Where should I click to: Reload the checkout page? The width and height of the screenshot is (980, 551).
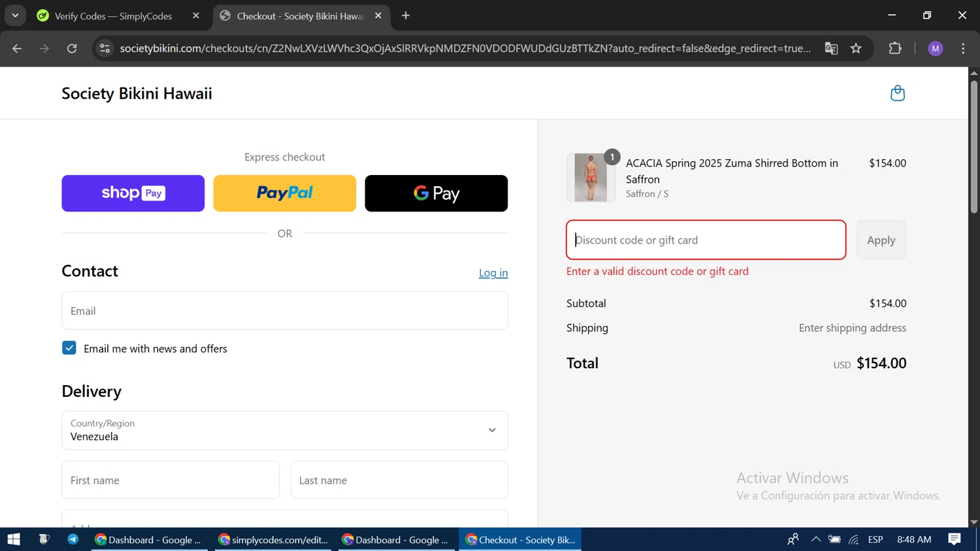coord(72,48)
